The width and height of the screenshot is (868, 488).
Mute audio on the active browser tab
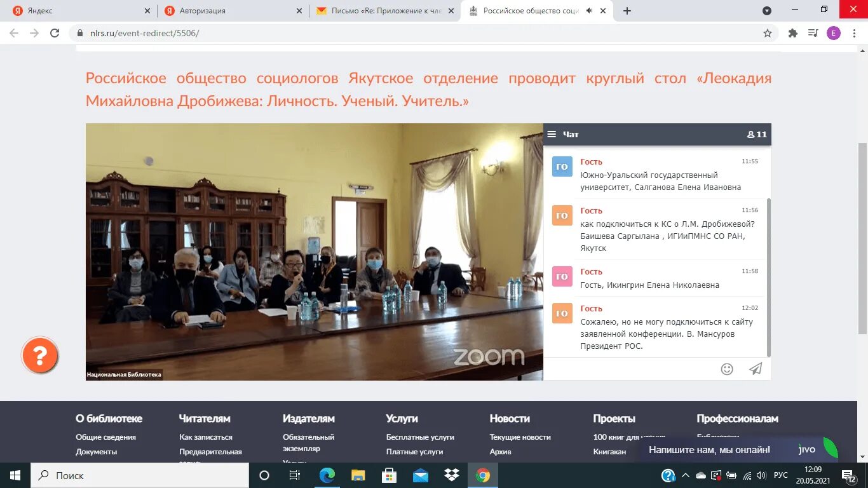pos(588,10)
